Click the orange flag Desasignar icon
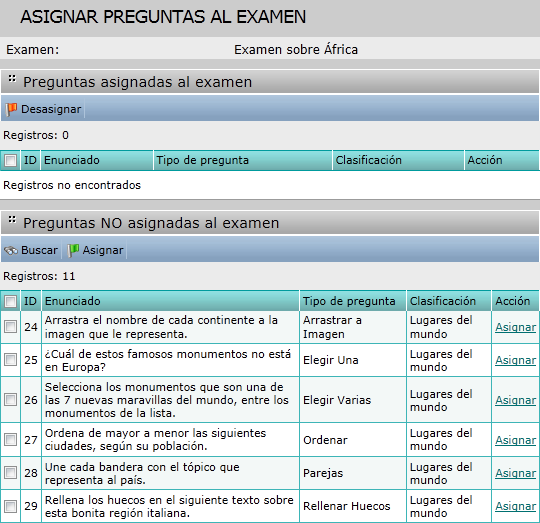540x523 pixels. [11, 109]
